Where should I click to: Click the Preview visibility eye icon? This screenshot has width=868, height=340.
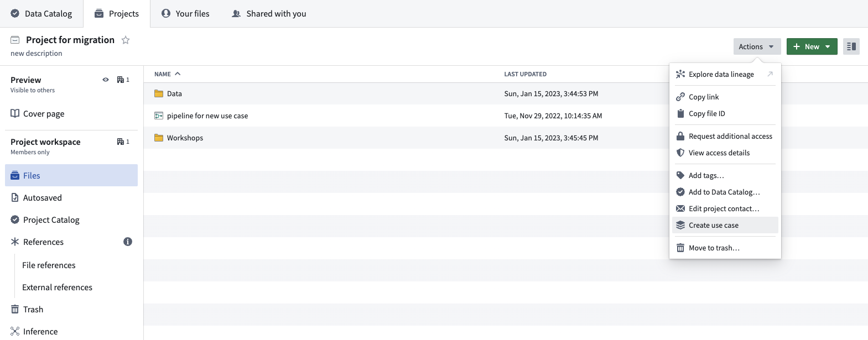[106, 80]
